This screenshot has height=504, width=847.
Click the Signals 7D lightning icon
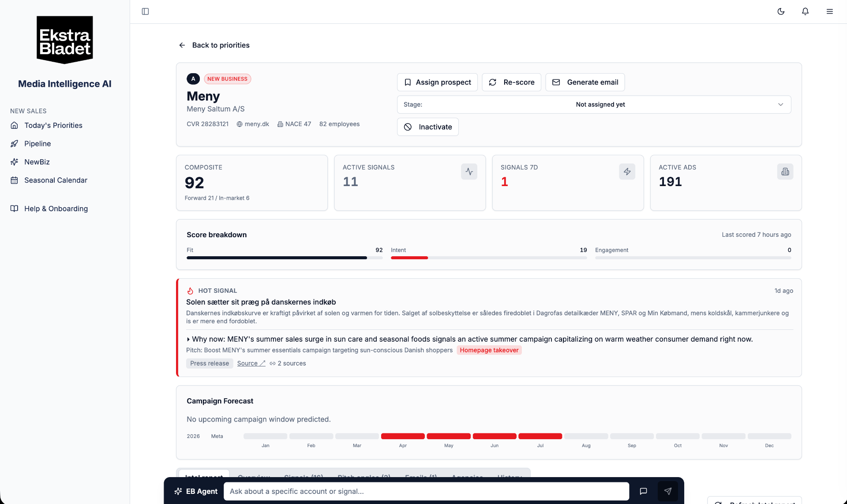[x=627, y=172]
